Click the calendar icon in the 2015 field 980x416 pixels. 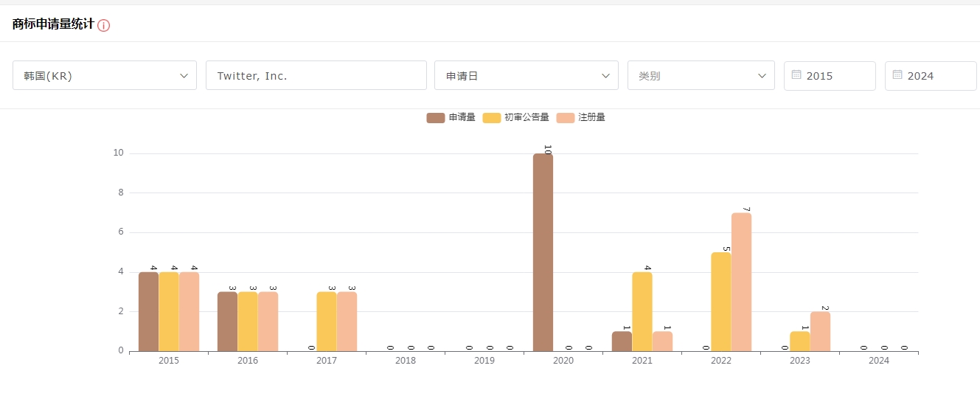coord(796,75)
